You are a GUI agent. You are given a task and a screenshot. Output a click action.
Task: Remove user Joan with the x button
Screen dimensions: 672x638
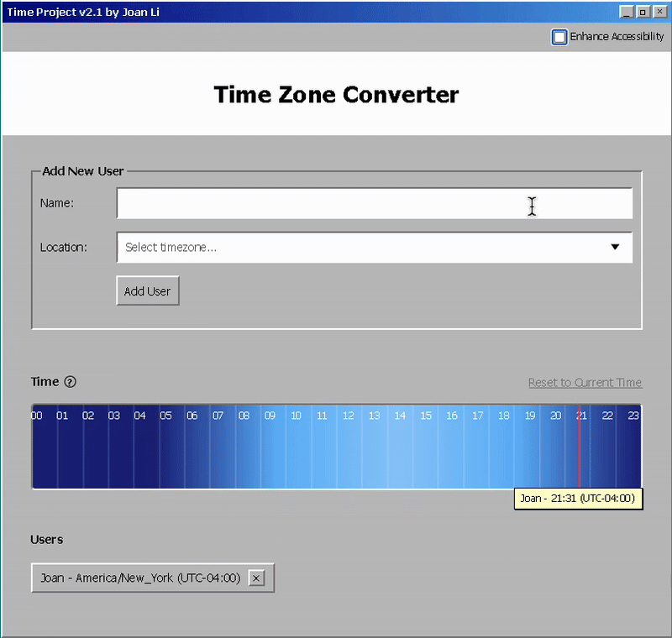tap(256, 578)
